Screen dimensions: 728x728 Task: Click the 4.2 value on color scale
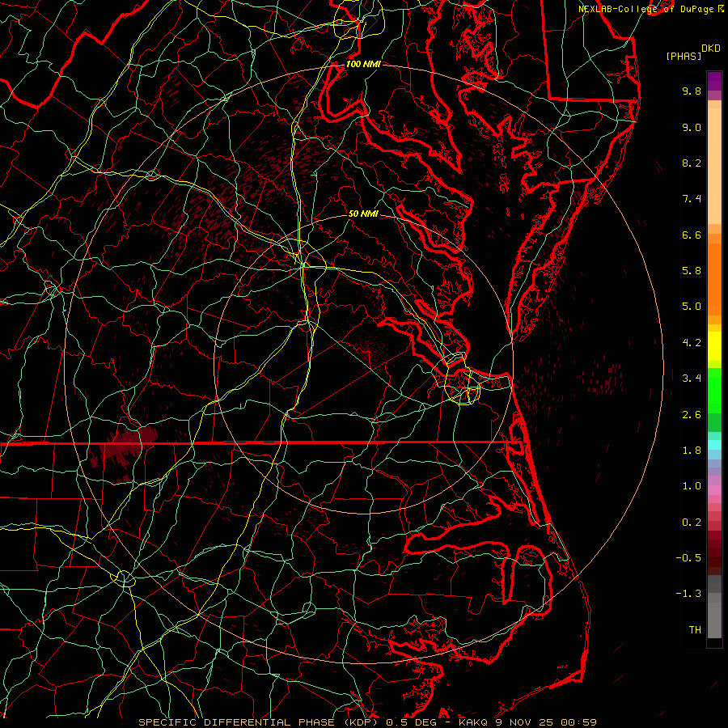(x=692, y=343)
